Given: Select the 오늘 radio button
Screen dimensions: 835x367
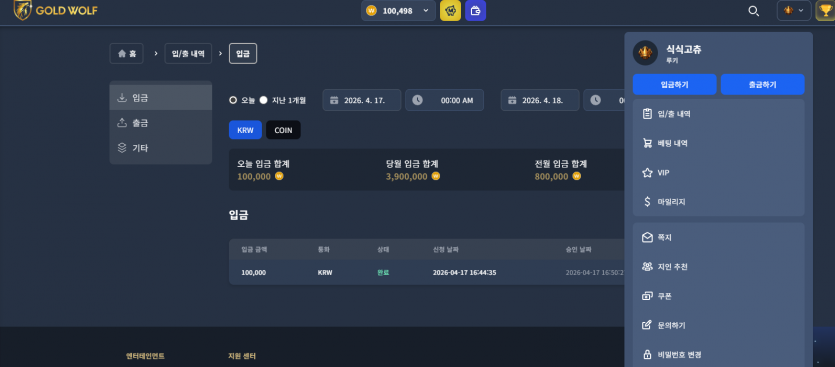Looking at the screenshot, I should [x=233, y=100].
